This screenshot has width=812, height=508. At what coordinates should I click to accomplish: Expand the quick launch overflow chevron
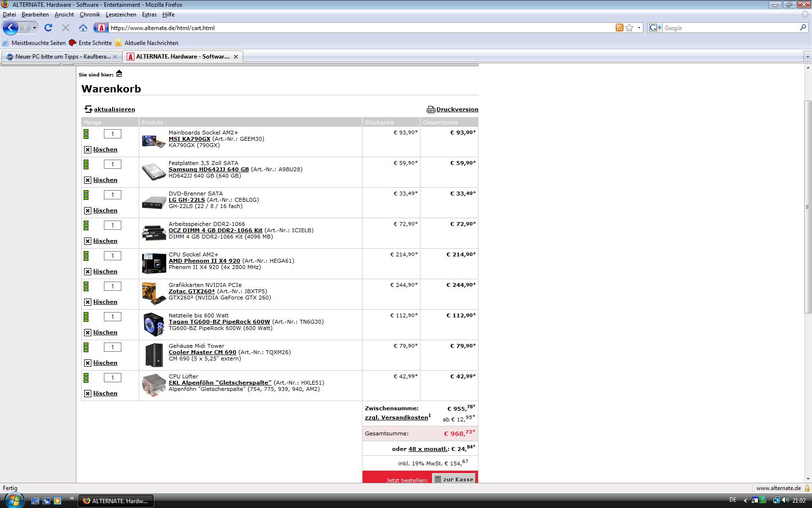tap(72, 498)
